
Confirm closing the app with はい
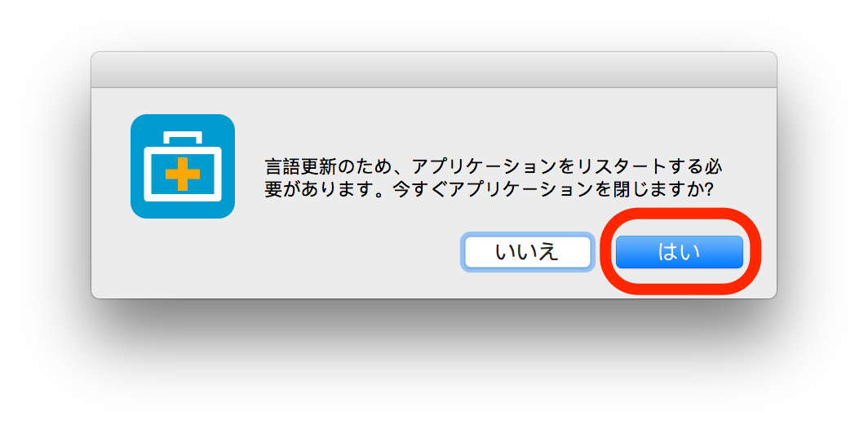pyautogui.click(x=680, y=252)
